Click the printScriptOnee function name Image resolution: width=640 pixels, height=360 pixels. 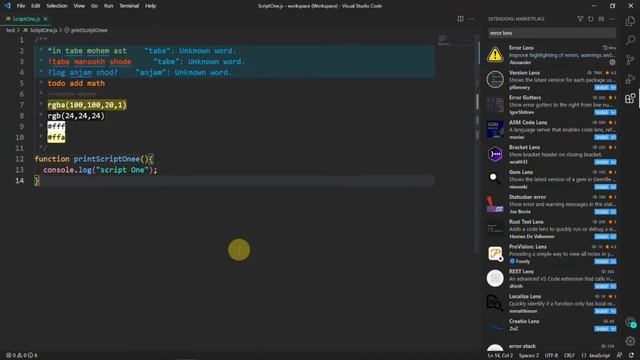(107, 159)
